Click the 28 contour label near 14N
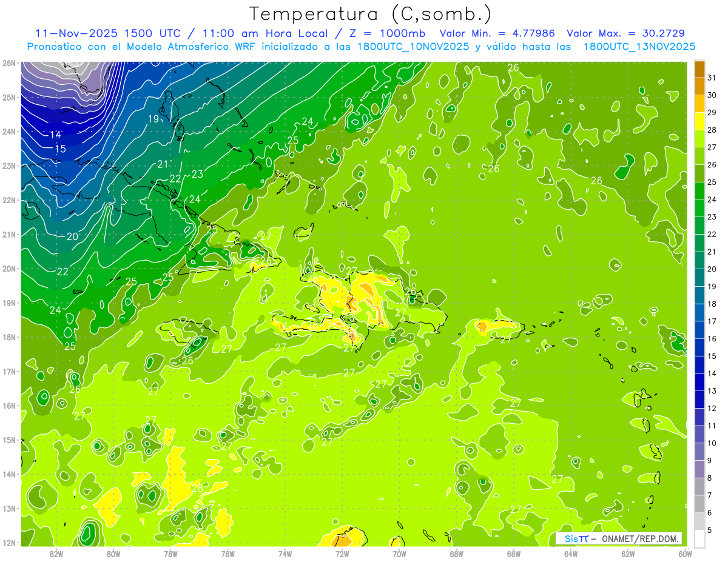Viewport: 728px width, 562px height. [197, 487]
